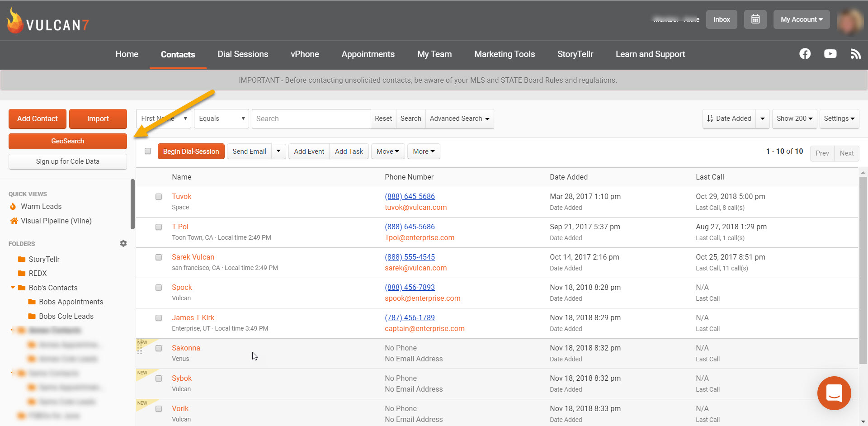868x426 pixels.
Task: Open the Show 200 dropdown
Action: 794,118
